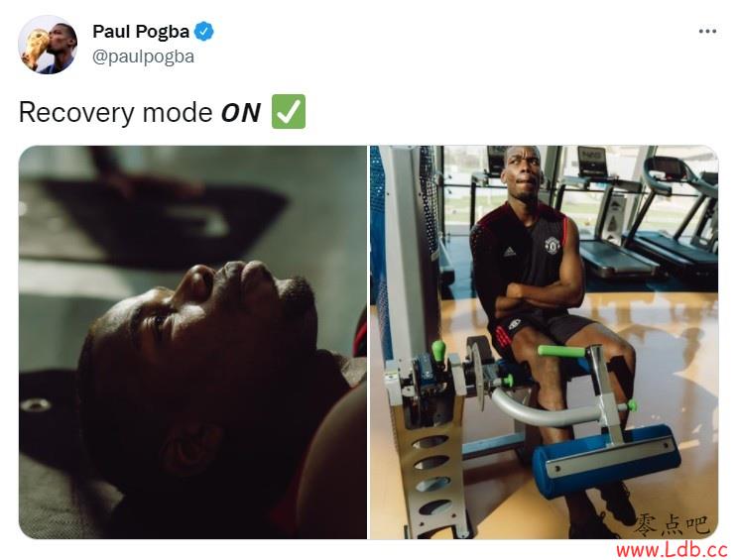The height and width of the screenshot is (560, 737).
Task: Open Paul Pogba's round profile picture
Action: 48,45
